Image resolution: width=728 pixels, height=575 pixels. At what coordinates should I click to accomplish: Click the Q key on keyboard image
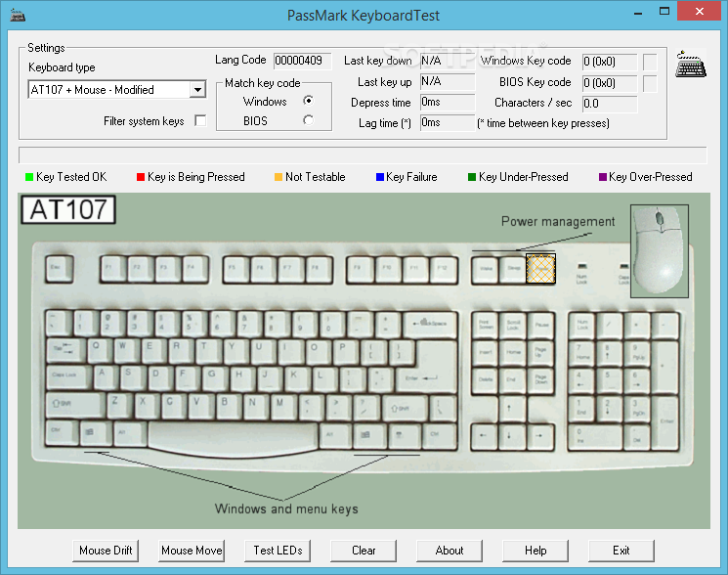98,350
